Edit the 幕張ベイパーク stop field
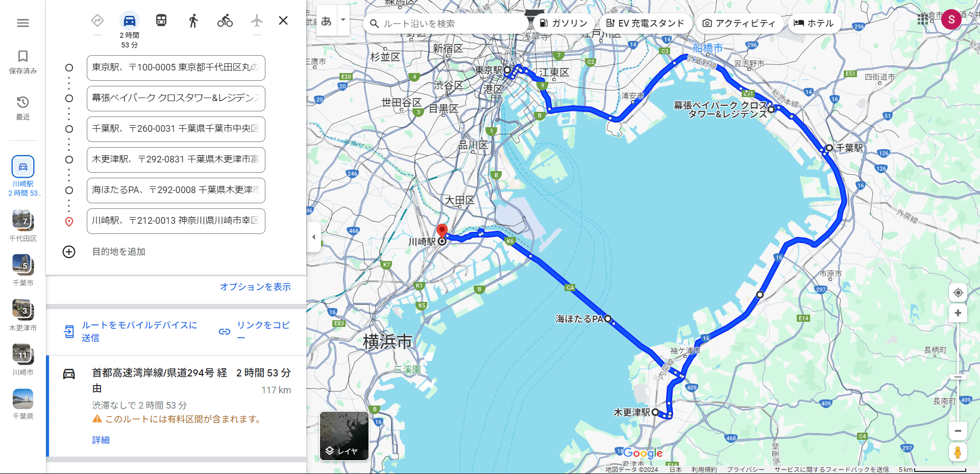 click(176, 99)
